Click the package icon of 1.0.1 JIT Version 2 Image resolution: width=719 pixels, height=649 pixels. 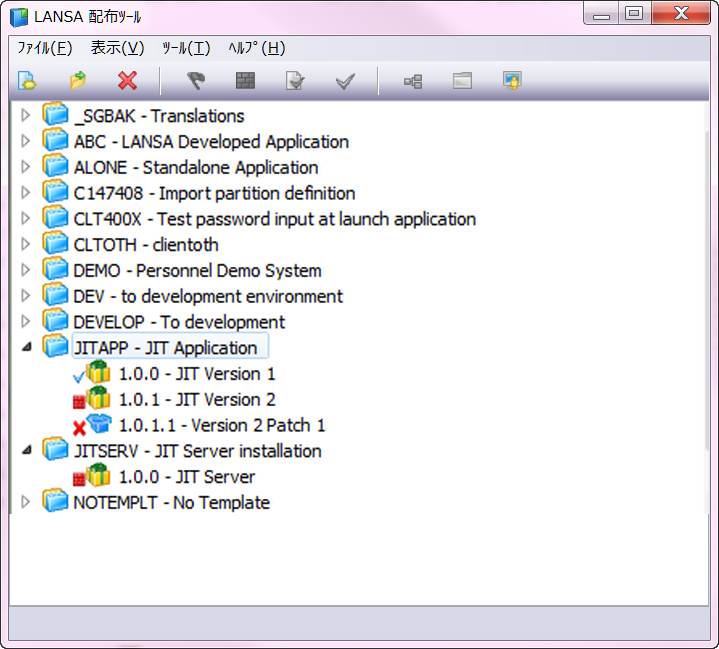pyautogui.click(x=99, y=398)
